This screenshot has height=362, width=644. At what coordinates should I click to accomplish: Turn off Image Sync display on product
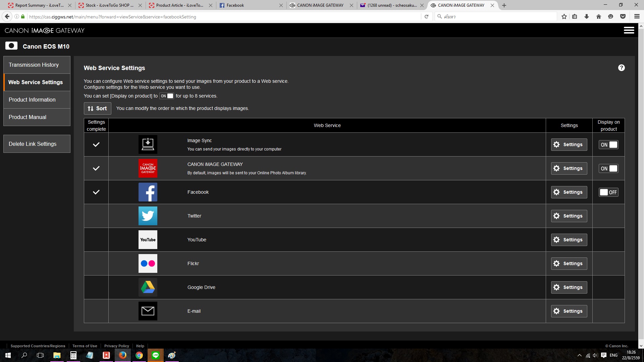(x=608, y=144)
